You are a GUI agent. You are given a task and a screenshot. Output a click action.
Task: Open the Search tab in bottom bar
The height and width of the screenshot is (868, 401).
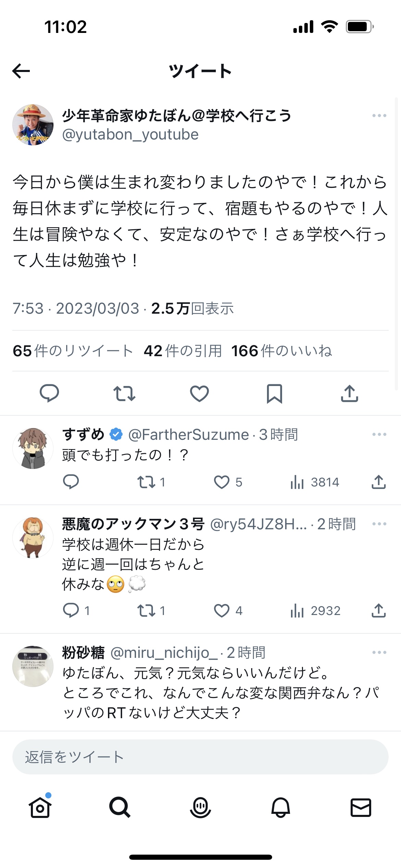[120, 807]
